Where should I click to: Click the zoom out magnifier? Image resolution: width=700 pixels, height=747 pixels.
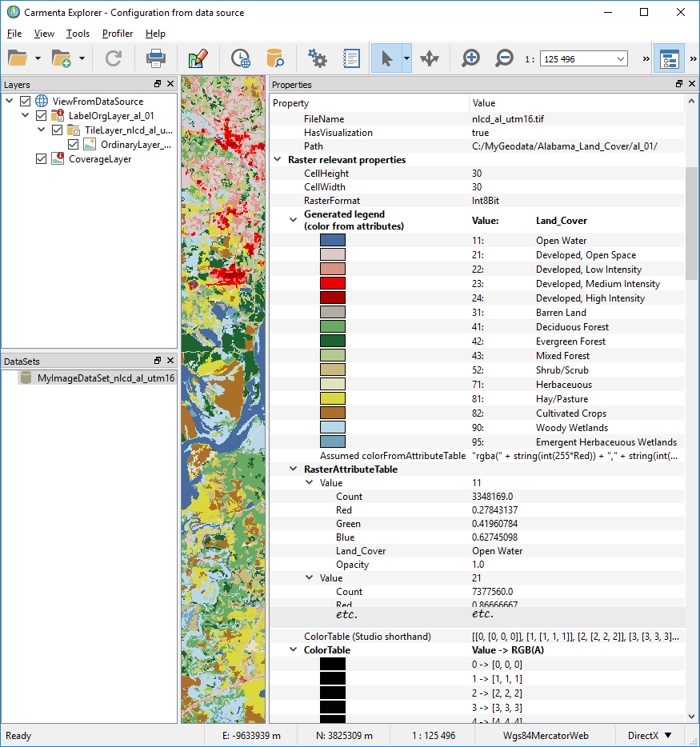(x=504, y=58)
